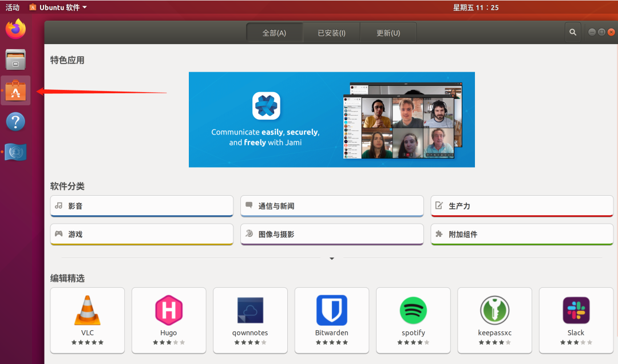The width and height of the screenshot is (618, 364).
Task: Switch to the 全部(A) tab
Action: [274, 33]
